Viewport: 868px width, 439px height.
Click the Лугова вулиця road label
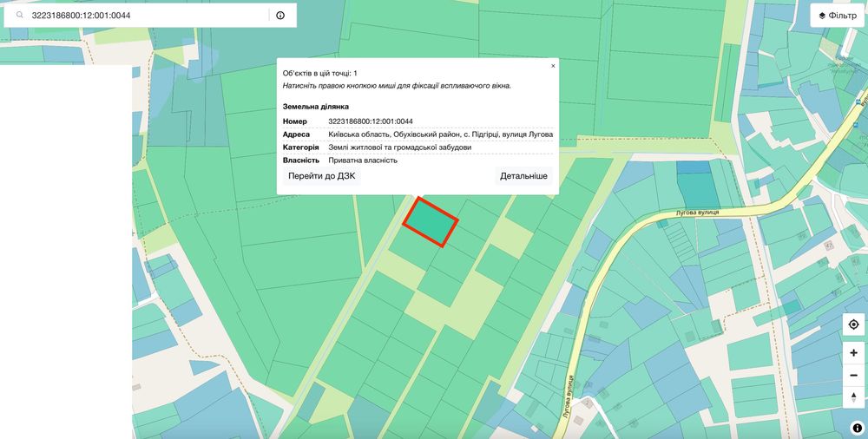tap(698, 213)
